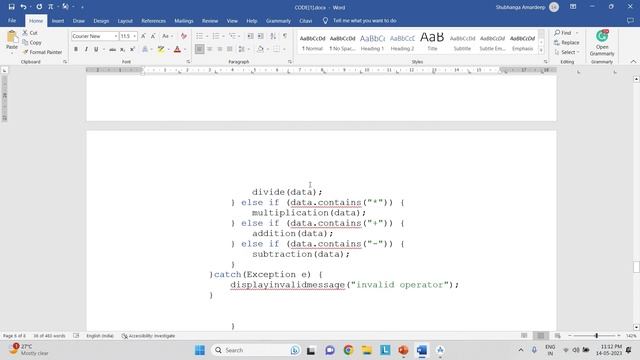This screenshot has width=640, height=360.
Task: Open PowerPoint from the taskbar
Action: [x=403, y=350]
